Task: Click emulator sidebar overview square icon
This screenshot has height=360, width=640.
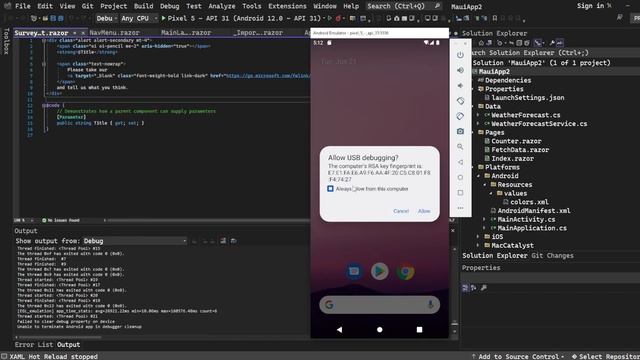Action: [460, 193]
